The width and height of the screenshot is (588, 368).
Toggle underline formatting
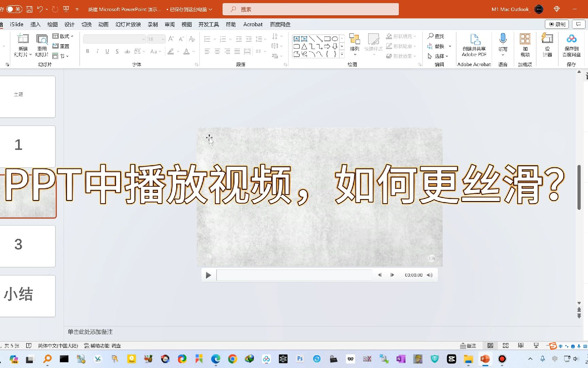[x=107, y=51]
